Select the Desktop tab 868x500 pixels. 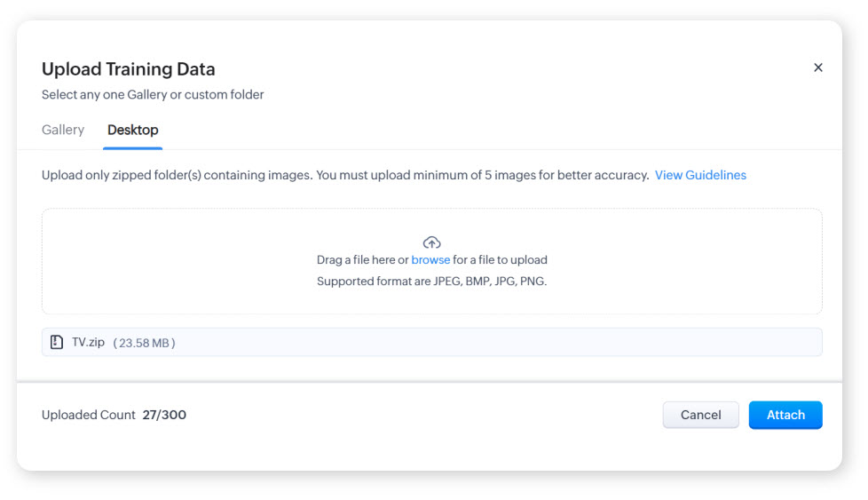[133, 130]
